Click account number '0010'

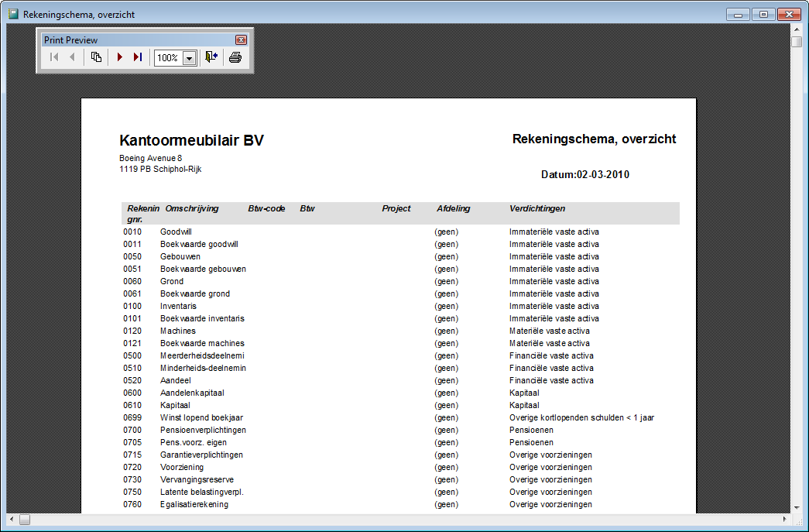132,232
